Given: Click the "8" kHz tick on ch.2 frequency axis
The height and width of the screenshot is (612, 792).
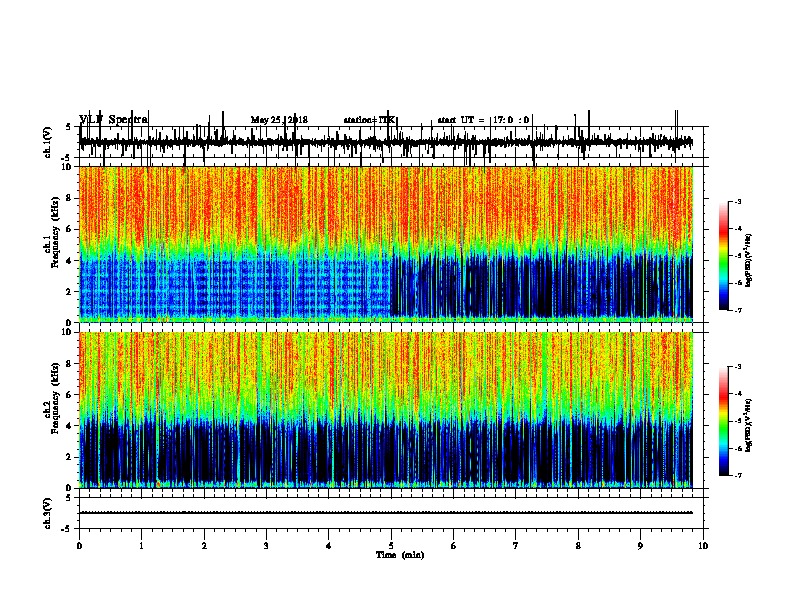Looking at the screenshot, I should point(70,364).
